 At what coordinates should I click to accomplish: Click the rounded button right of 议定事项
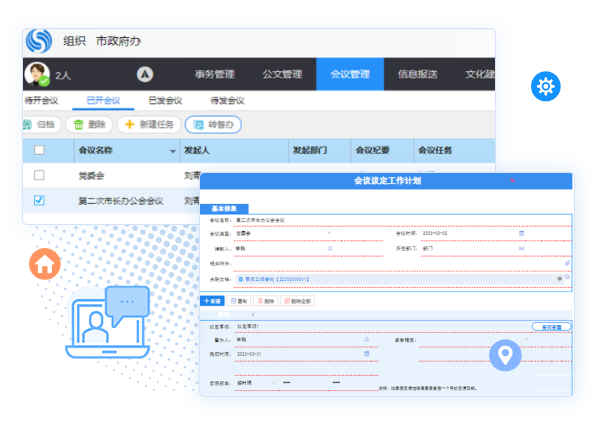[551, 327]
